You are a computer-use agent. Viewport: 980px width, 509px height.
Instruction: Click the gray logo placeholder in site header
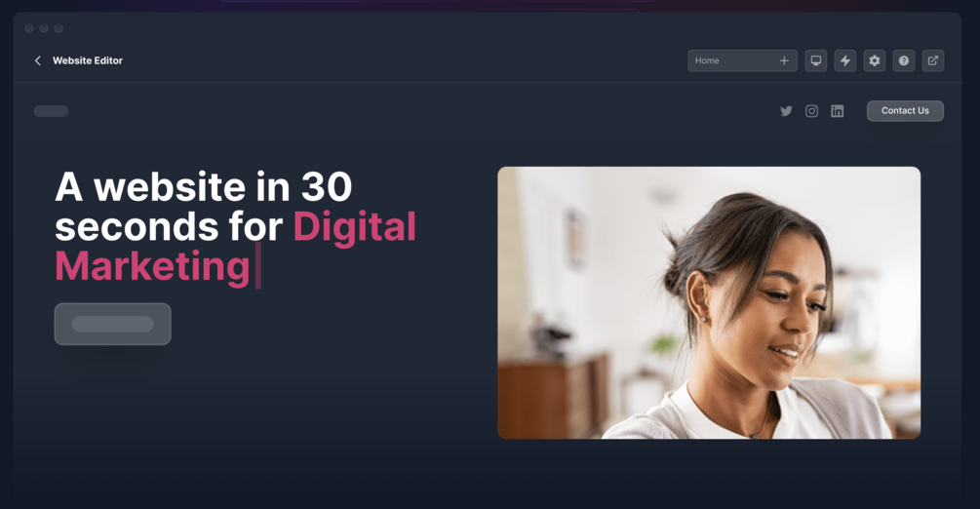pos(52,111)
